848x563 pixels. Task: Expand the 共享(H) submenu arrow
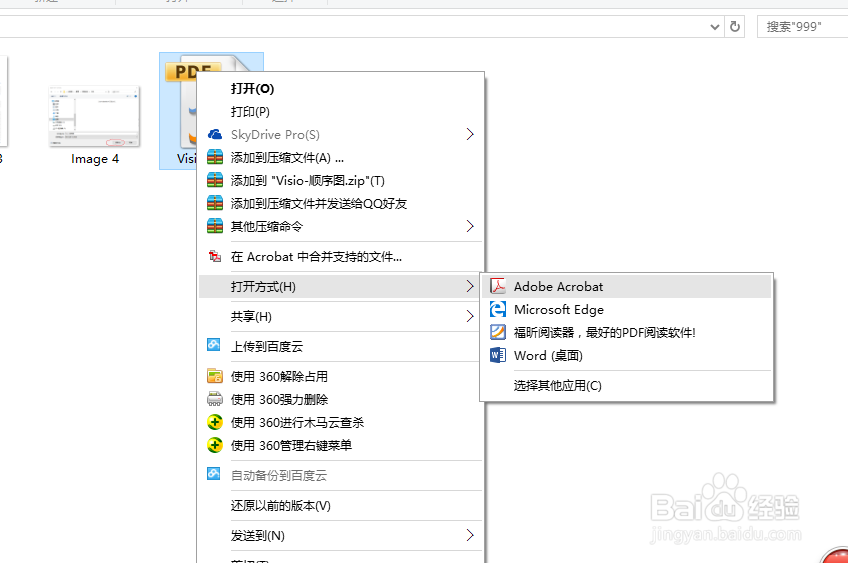point(470,316)
